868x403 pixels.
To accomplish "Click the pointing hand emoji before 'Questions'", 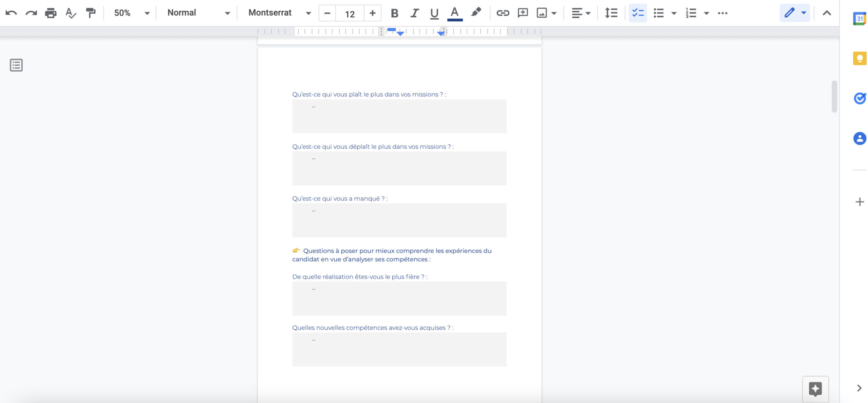I will pos(296,250).
